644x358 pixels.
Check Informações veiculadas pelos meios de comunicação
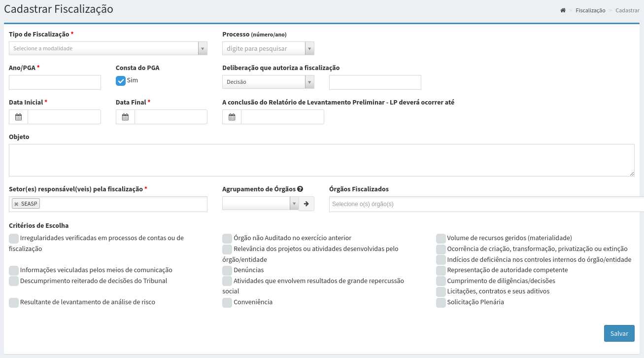tap(14, 270)
